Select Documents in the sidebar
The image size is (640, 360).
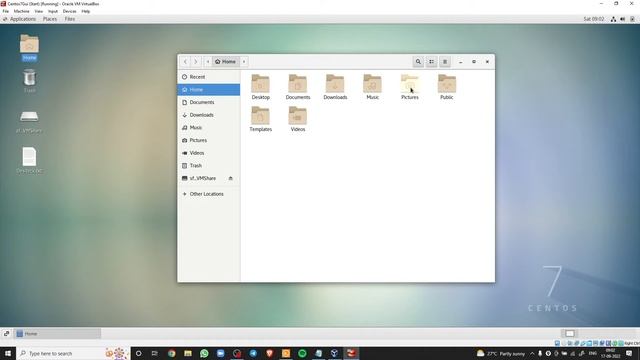click(x=209, y=102)
